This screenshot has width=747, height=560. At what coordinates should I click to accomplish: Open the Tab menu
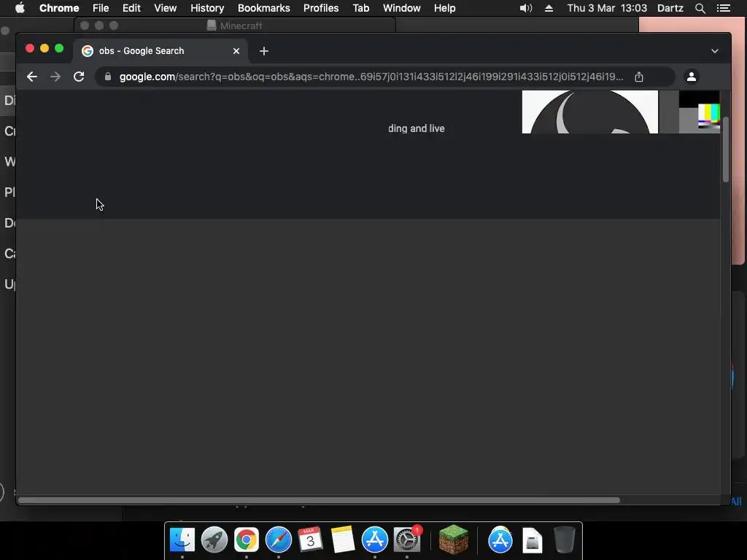pyautogui.click(x=360, y=8)
